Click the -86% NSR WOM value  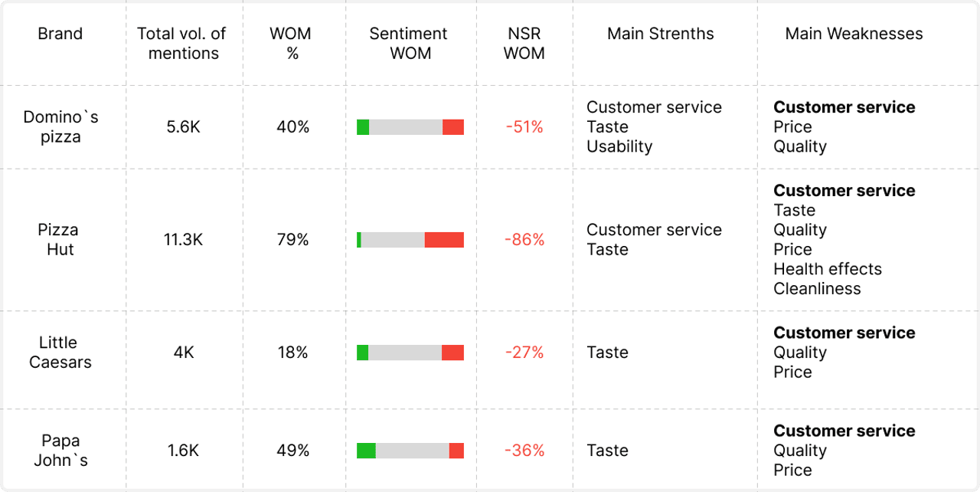pyautogui.click(x=524, y=240)
